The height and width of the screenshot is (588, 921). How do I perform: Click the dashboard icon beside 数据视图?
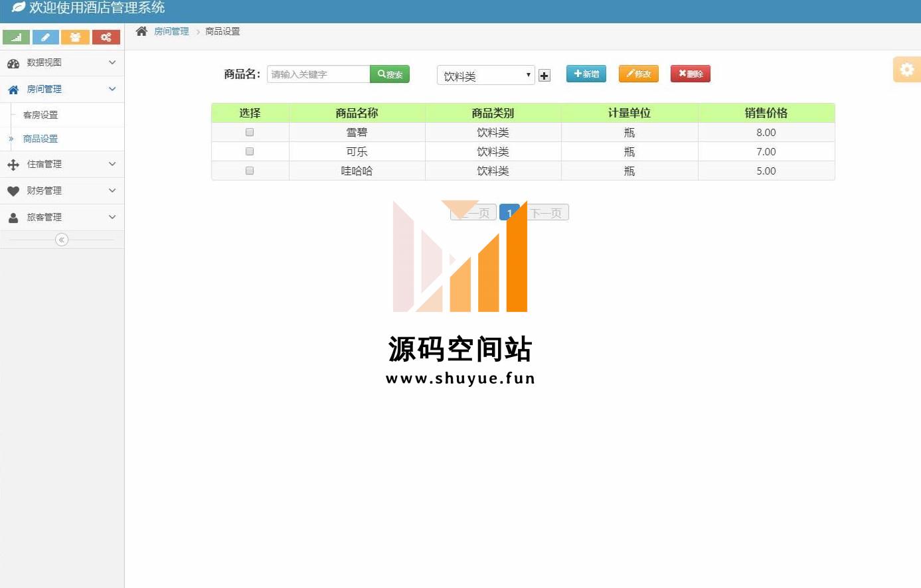[13, 63]
